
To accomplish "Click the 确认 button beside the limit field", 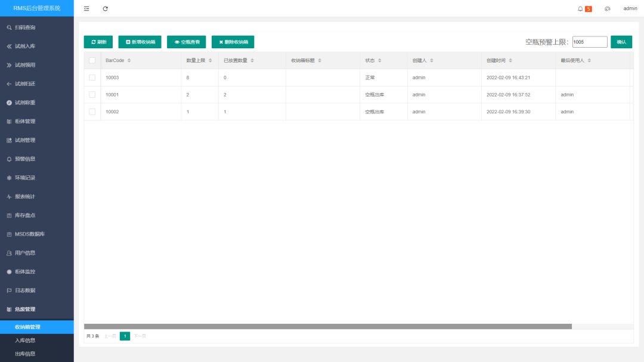I will click(x=621, y=42).
